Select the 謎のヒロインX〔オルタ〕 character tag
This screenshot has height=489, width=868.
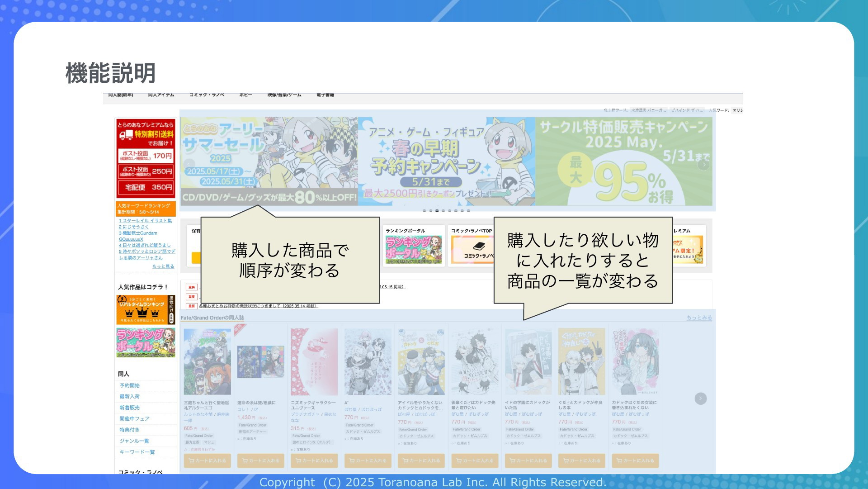tap(312, 442)
